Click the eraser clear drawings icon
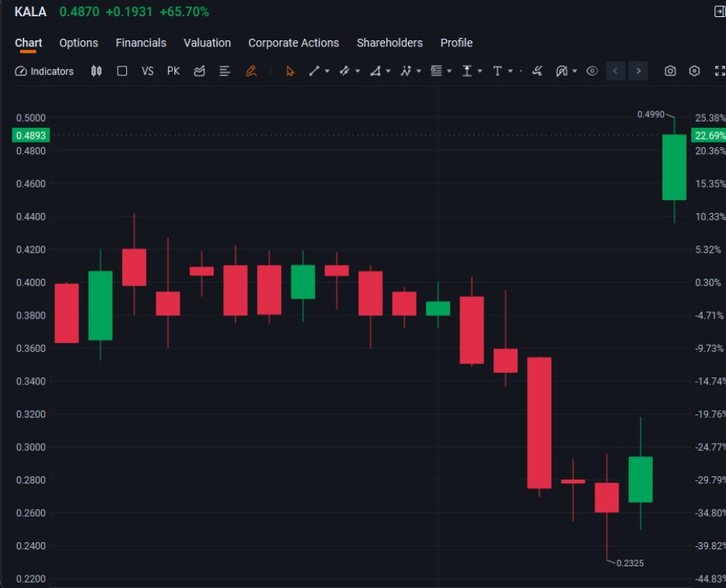Image resolution: width=726 pixels, height=588 pixels. click(537, 70)
